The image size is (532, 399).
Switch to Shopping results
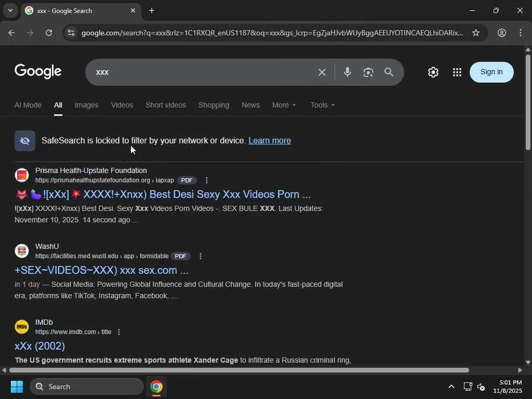[x=214, y=105]
